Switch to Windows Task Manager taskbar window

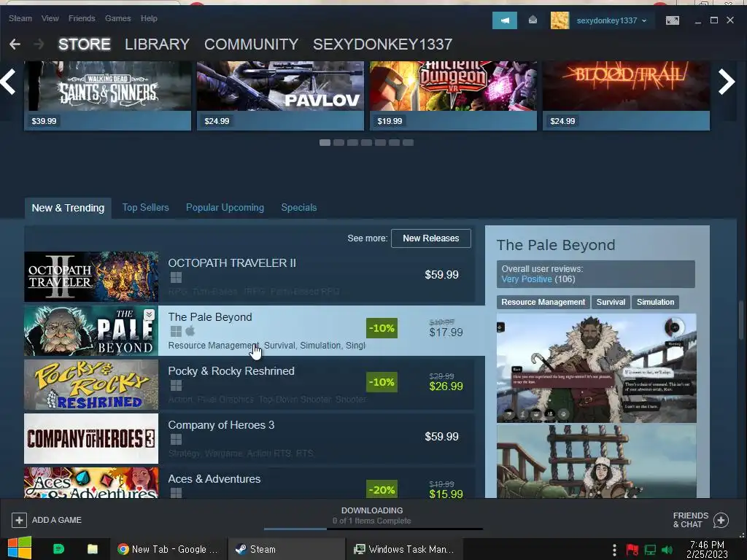point(404,549)
